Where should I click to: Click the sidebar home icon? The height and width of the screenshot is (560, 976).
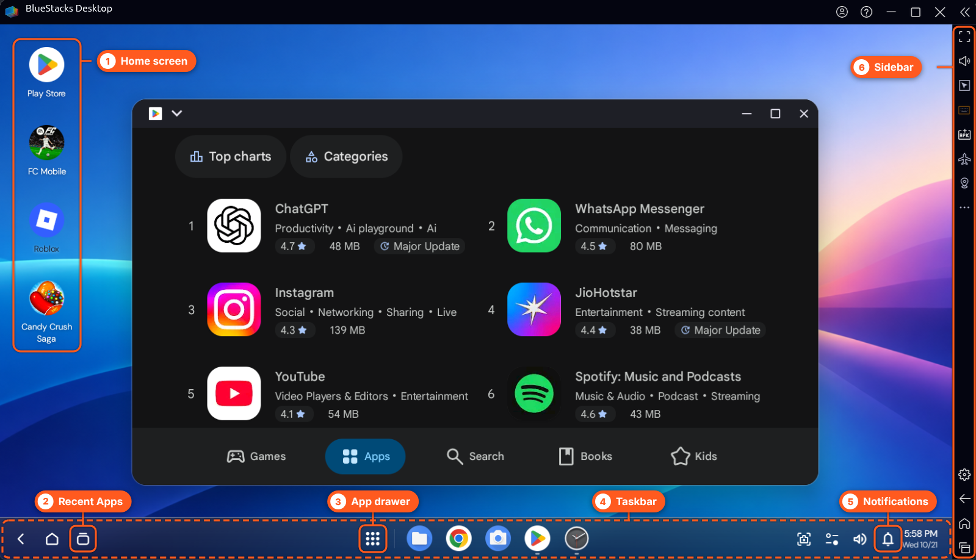(x=964, y=523)
